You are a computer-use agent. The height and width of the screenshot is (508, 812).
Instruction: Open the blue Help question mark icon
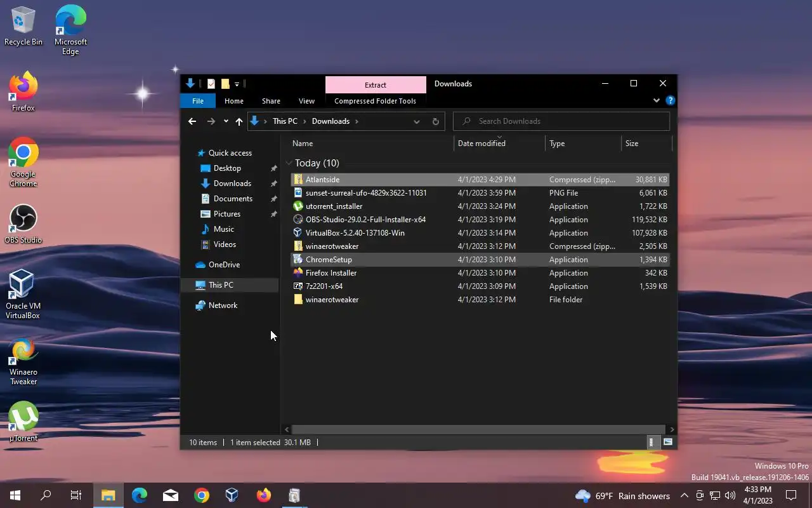click(670, 100)
